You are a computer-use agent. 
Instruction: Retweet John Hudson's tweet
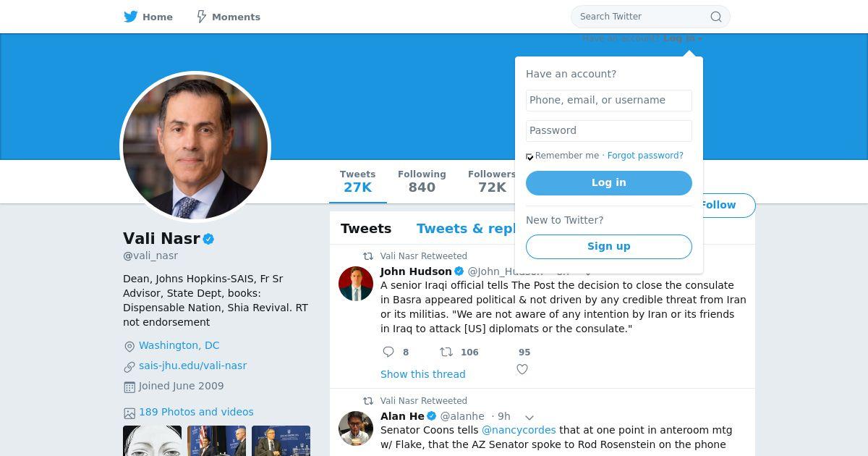(447, 352)
